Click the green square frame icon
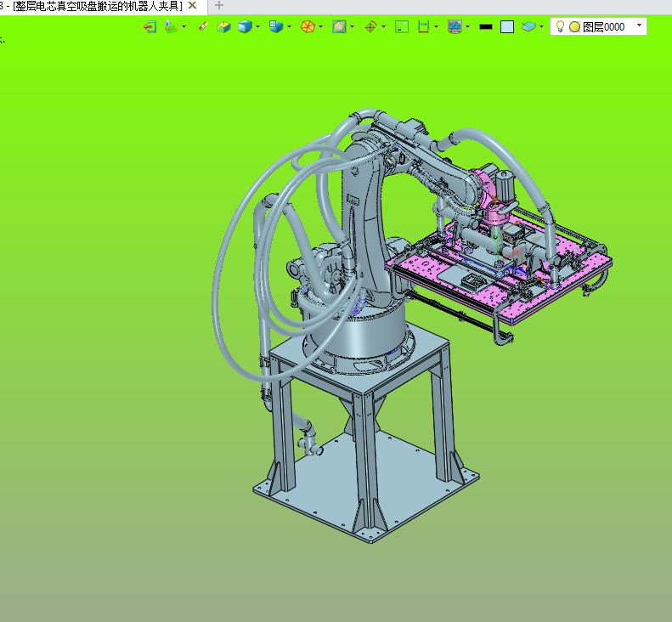This screenshot has width=672, height=622. 402,27
